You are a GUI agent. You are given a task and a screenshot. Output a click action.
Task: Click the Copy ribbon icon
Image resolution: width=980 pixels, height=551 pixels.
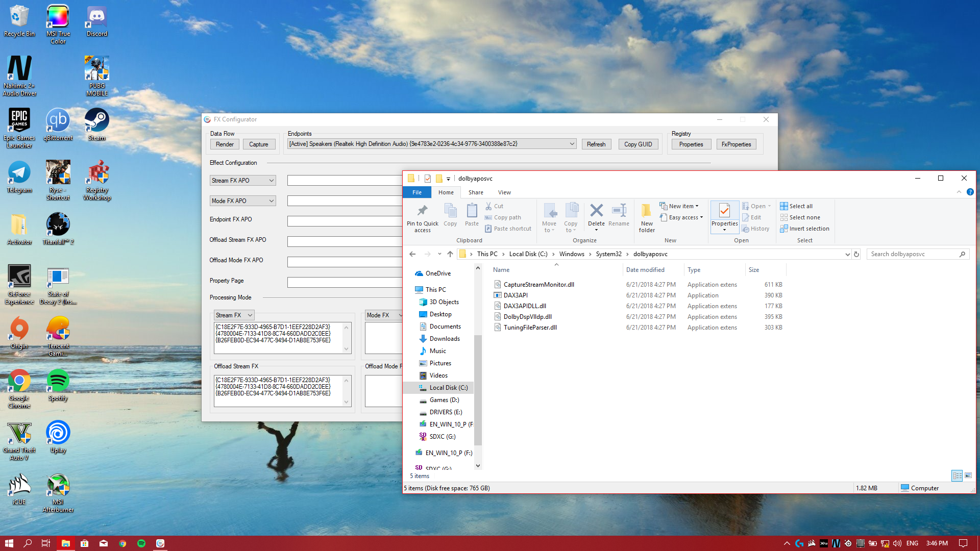pos(450,215)
